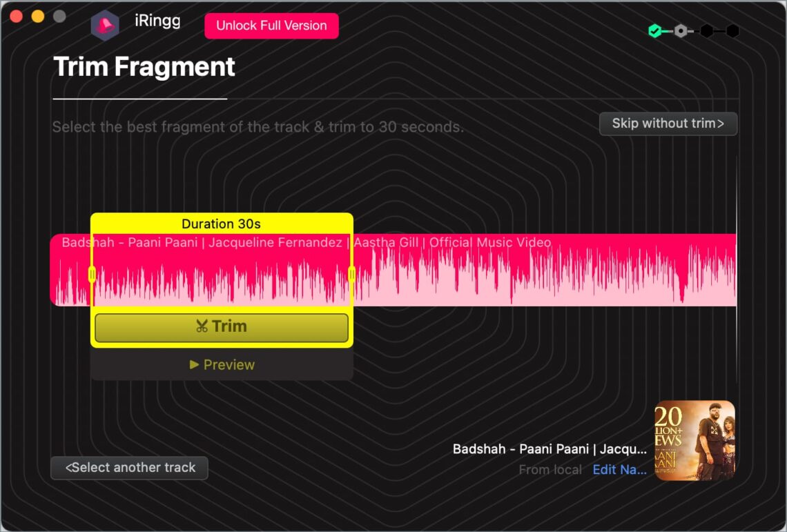Click the left yellow trim handle
The image size is (787, 532).
(x=92, y=275)
